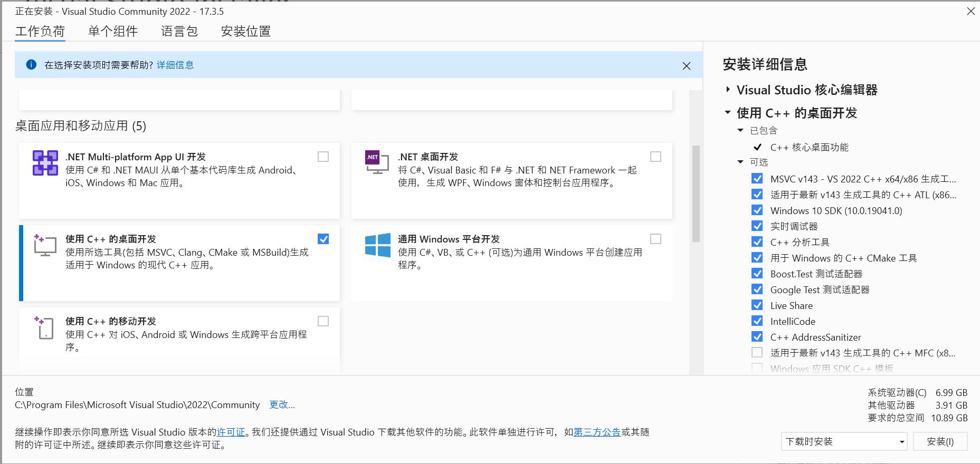
Task: Click the blue info icon in help banner
Action: click(x=31, y=65)
